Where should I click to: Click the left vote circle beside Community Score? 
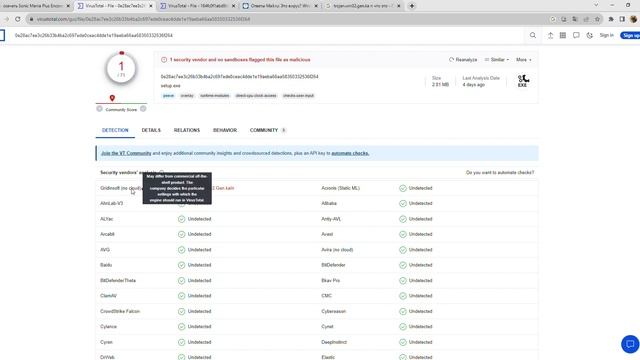(99, 109)
